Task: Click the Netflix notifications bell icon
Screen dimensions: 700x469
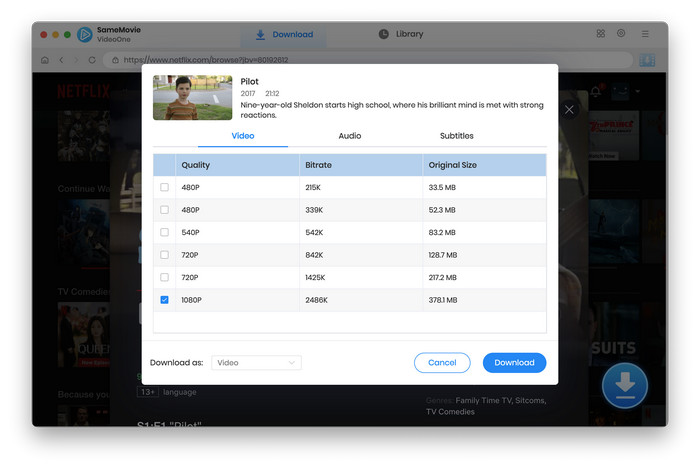Action: tap(596, 91)
